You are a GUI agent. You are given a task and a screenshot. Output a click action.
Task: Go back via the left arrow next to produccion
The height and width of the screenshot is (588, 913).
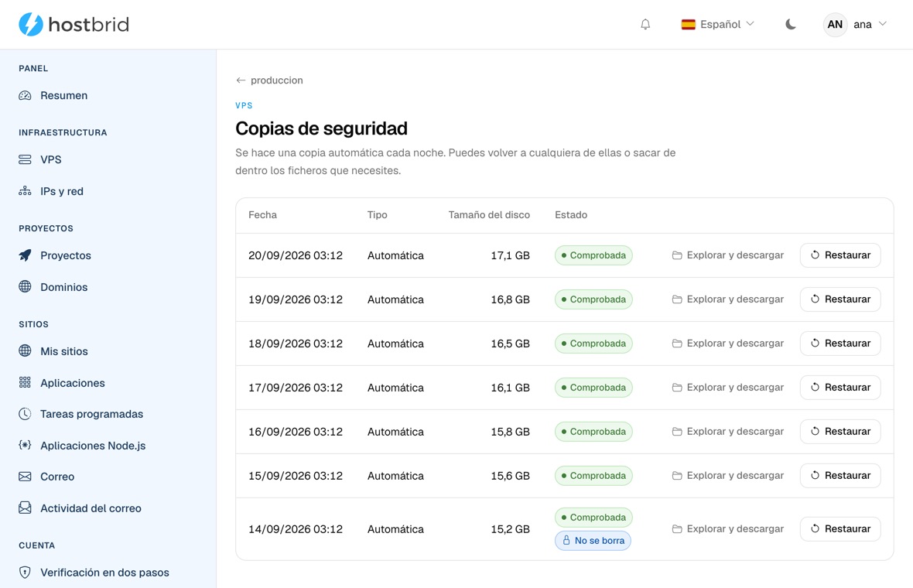click(x=241, y=80)
